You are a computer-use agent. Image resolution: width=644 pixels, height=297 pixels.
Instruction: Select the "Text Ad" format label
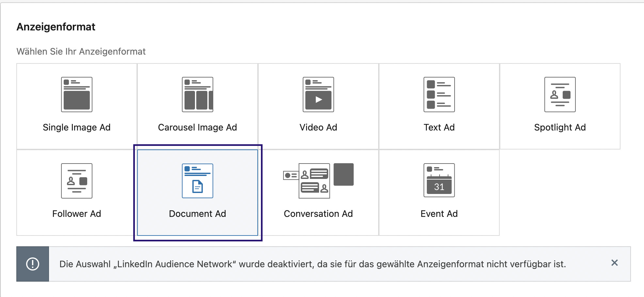click(439, 127)
